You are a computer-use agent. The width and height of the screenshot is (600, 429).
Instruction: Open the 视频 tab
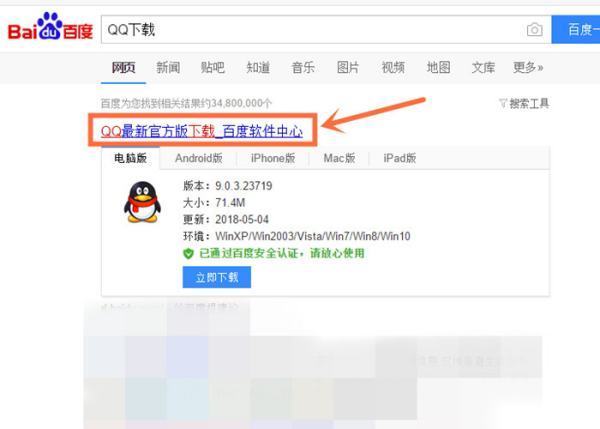click(393, 67)
